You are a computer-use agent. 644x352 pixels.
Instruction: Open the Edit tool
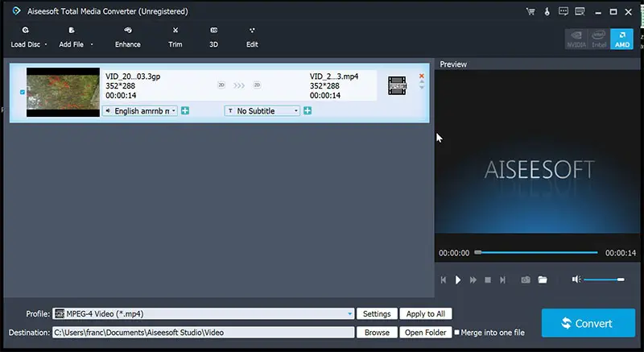pos(252,37)
